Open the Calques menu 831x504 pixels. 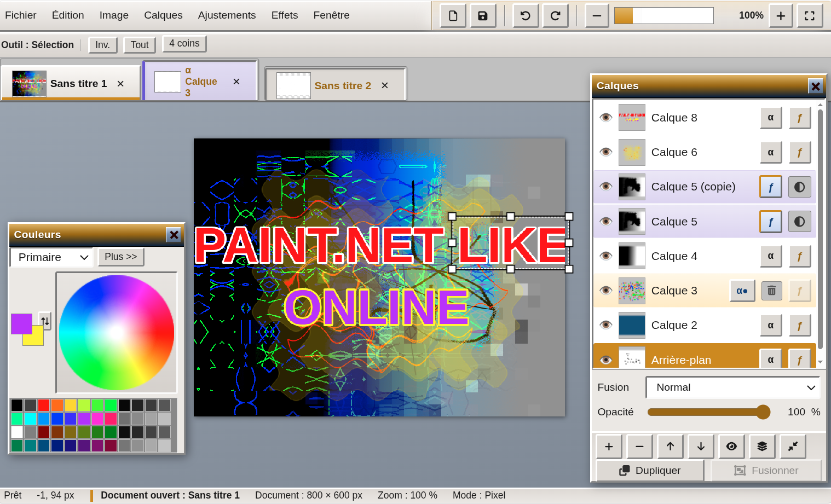(163, 15)
